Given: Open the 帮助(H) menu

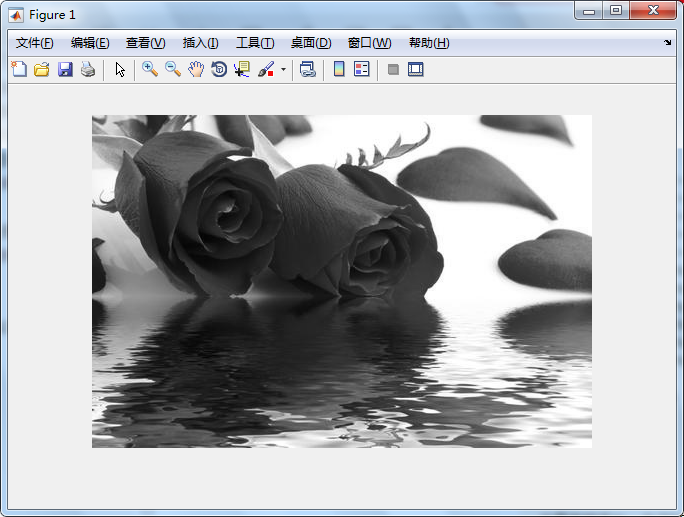Looking at the screenshot, I should [429, 43].
